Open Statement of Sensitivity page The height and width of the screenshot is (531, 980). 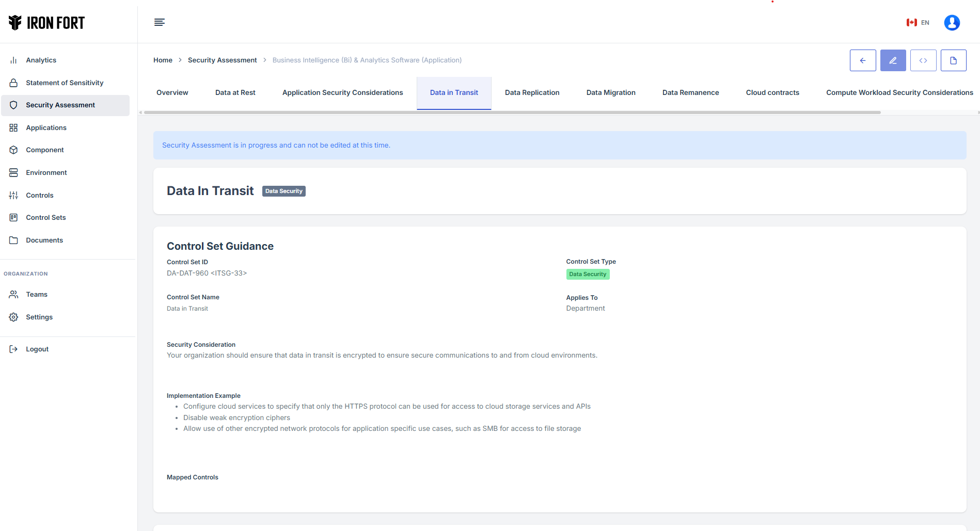pyautogui.click(x=65, y=83)
